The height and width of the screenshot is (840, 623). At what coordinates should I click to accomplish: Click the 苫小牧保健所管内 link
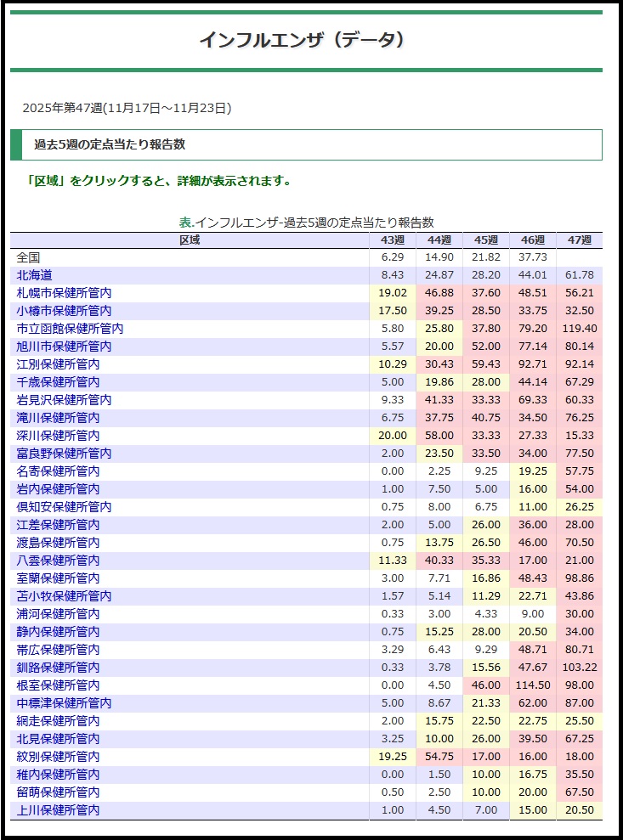pyautogui.click(x=64, y=596)
